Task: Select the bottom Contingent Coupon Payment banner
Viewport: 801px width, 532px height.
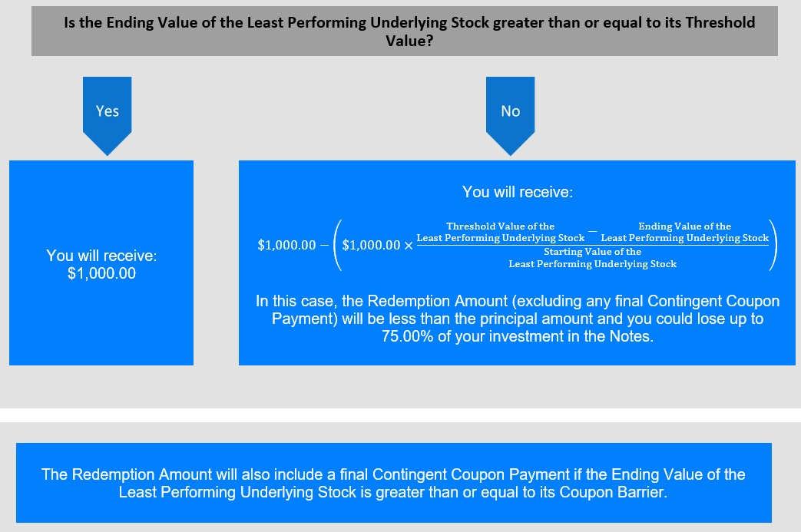Action: point(394,483)
